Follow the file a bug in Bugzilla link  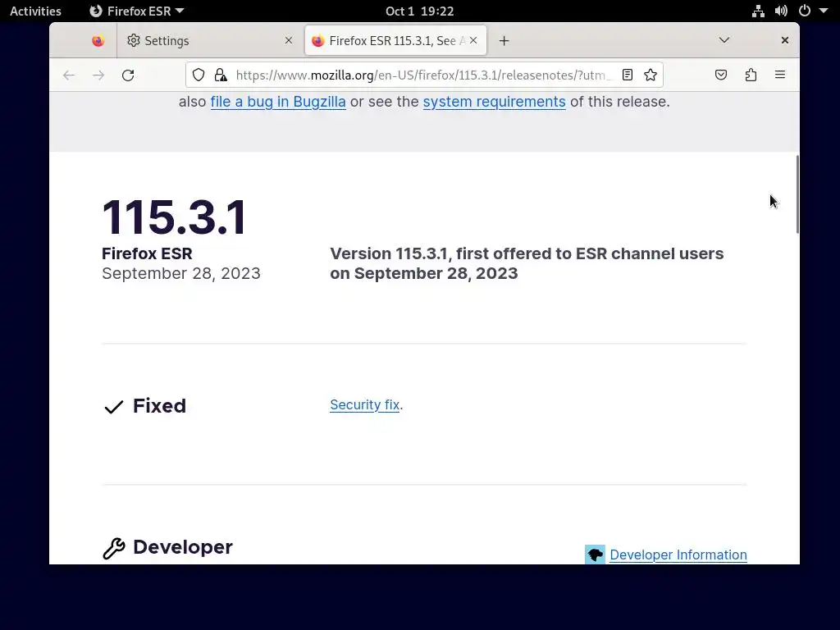click(278, 102)
